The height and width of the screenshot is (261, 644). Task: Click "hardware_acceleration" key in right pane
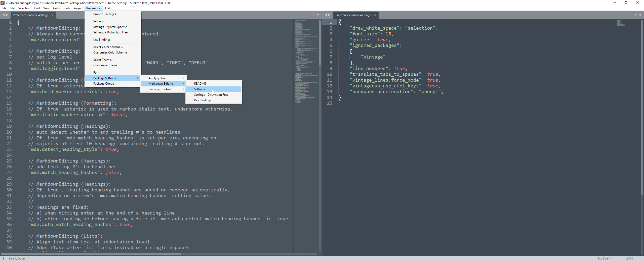[381, 92]
